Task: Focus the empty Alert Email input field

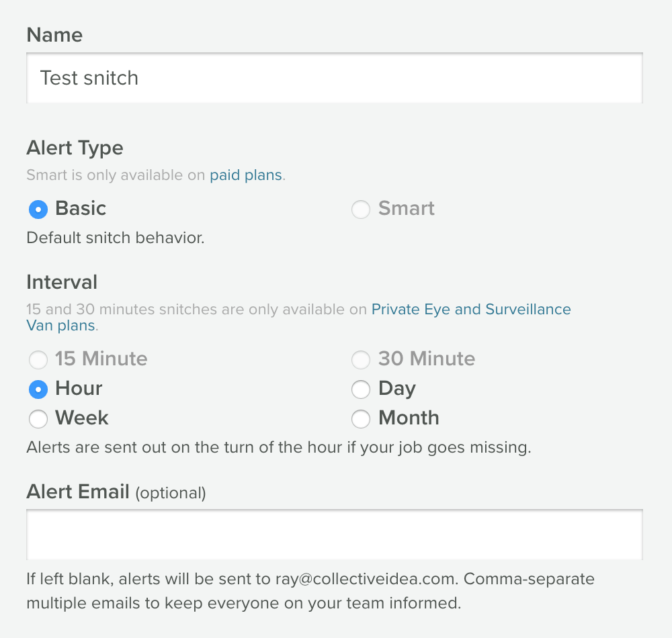Action: point(334,535)
